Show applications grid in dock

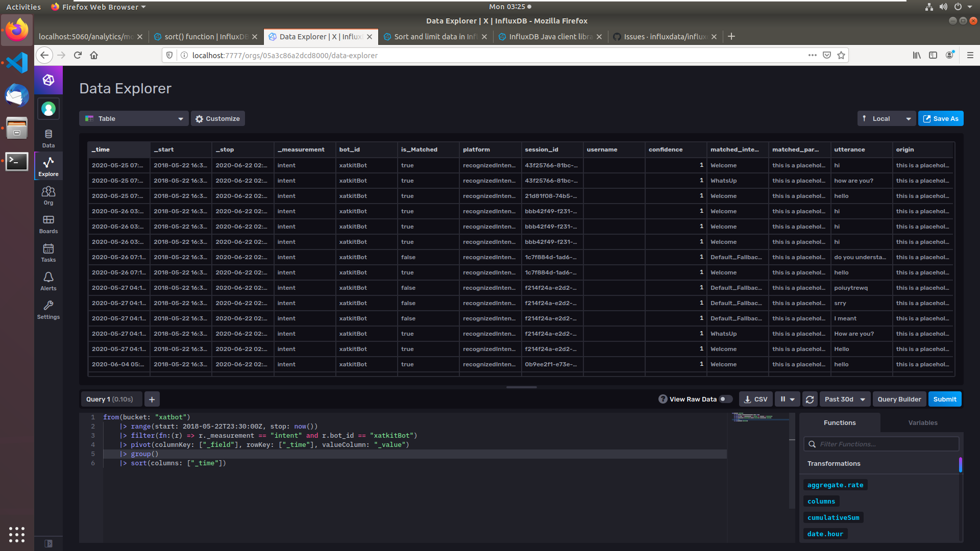[x=17, y=534]
